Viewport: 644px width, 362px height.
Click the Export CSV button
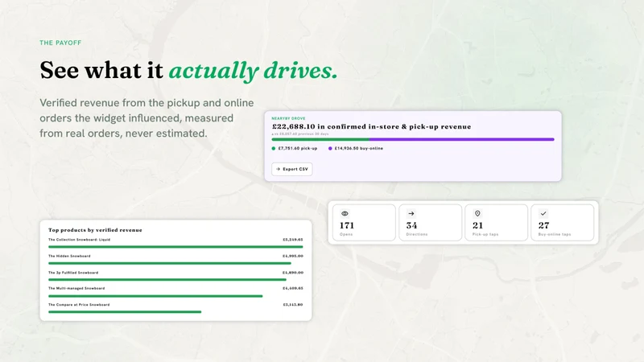pos(292,169)
